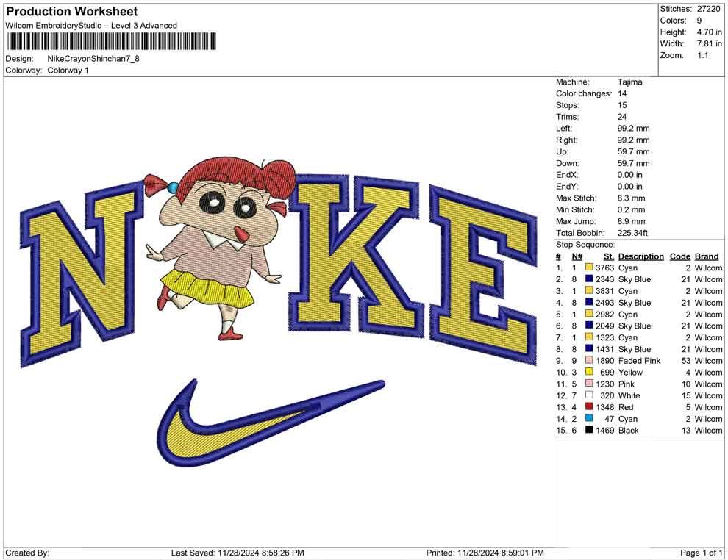
Task: Click stitch count '2493' in row 4
Action: 605,303
